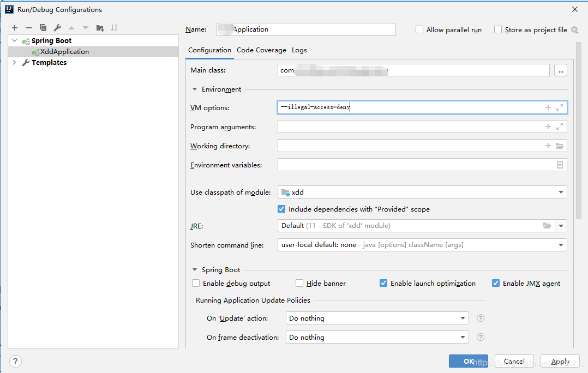Browse for JRE folder

[x=547, y=226]
